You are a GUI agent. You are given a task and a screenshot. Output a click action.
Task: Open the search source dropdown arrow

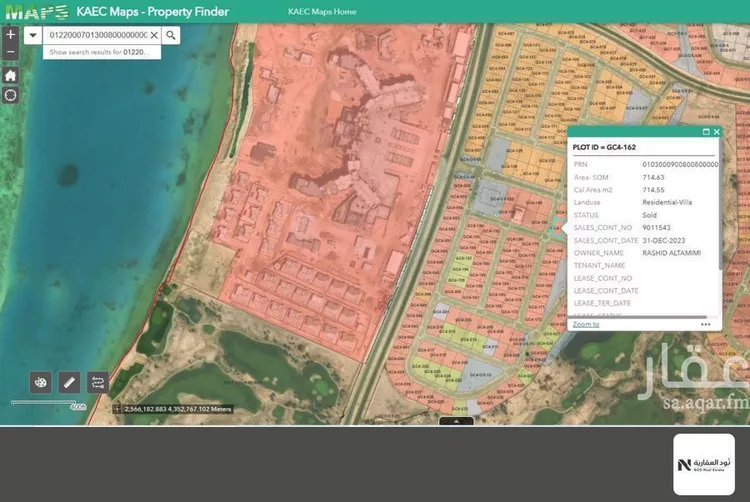pyautogui.click(x=33, y=35)
